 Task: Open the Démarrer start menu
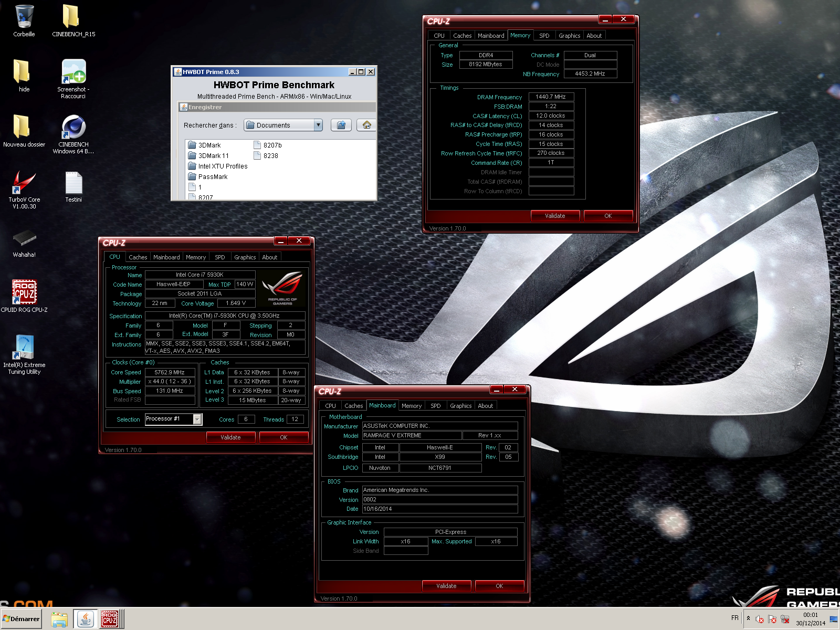pos(22,619)
